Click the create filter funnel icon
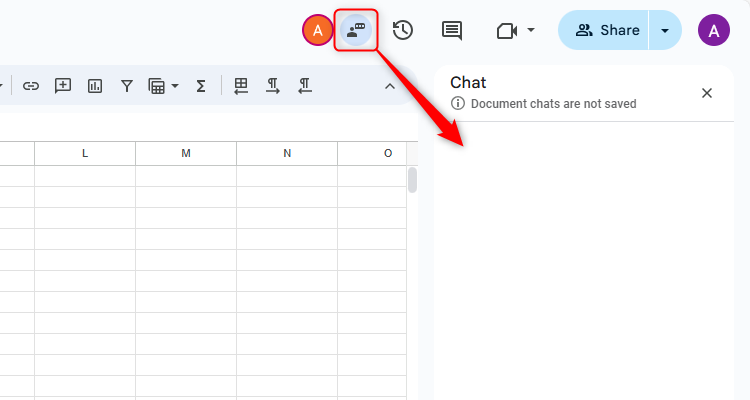Viewport: 750px width, 400px height. point(127,86)
